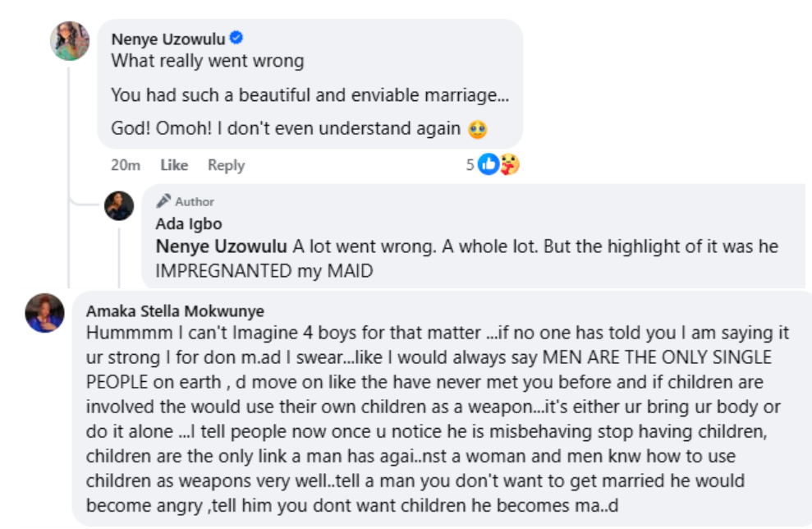View who reacted via the count 5

[x=470, y=165]
